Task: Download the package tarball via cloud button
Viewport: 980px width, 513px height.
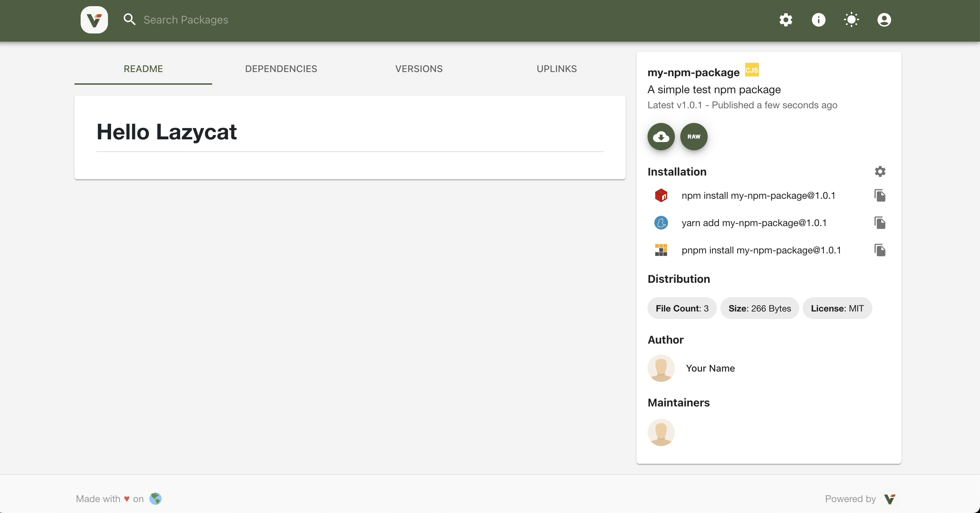Action: 661,137
